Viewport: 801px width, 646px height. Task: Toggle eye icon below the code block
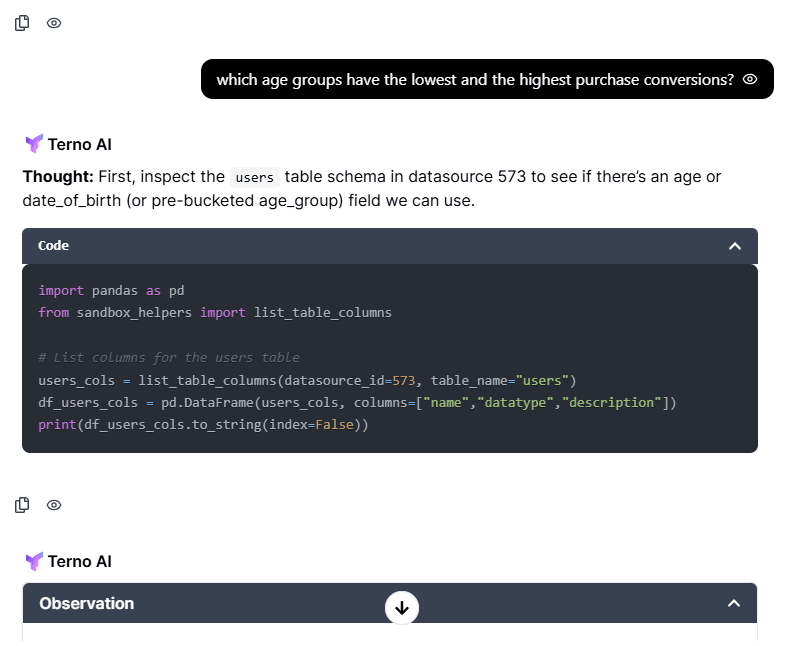pyautogui.click(x=54, y=505)
